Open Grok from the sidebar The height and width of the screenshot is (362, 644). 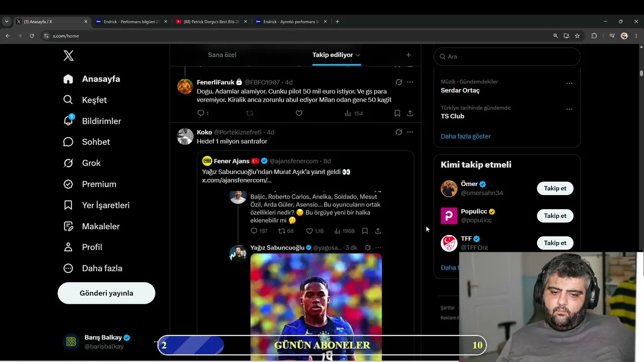point(82,163)
